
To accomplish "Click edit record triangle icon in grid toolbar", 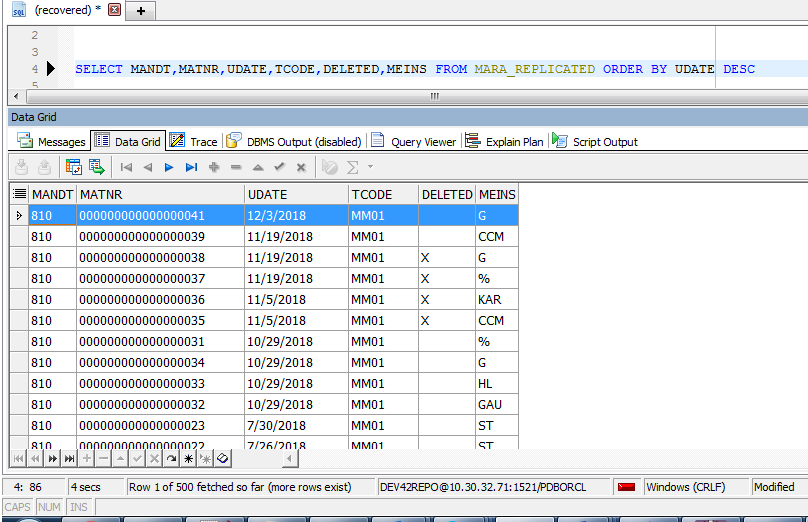I will coord(258,167).
